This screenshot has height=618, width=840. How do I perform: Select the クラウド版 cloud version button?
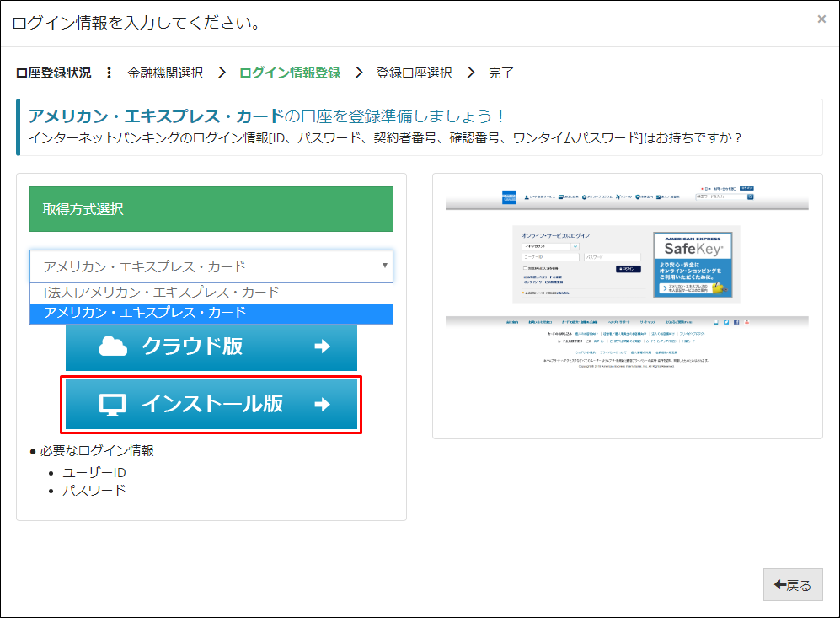[x=211, y=347]
